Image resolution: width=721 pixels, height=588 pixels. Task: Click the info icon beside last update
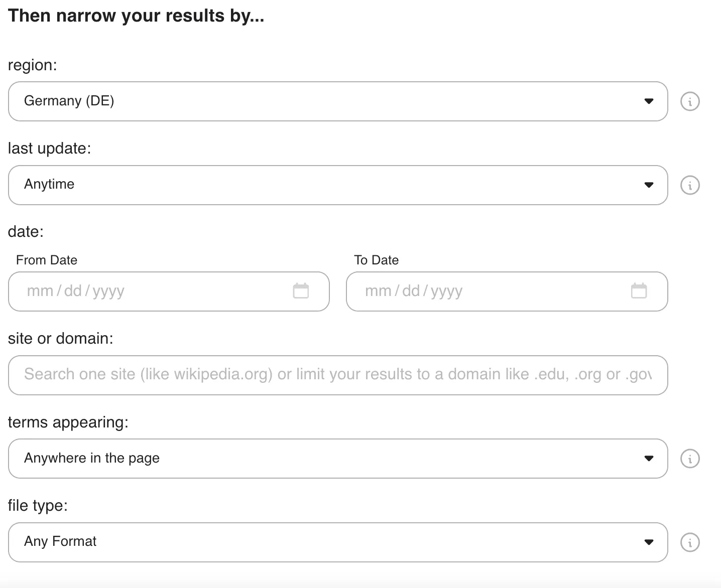pyautogui.click(x=690, y=185)
